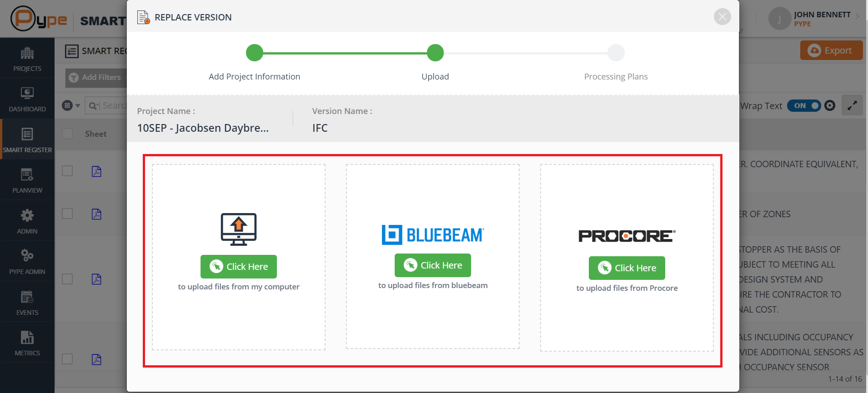The width and height of the screenshot is (868, 393).
Task: Open PDF icon in COORDINATE EQUIVALENT row
Action: (96, 171)
